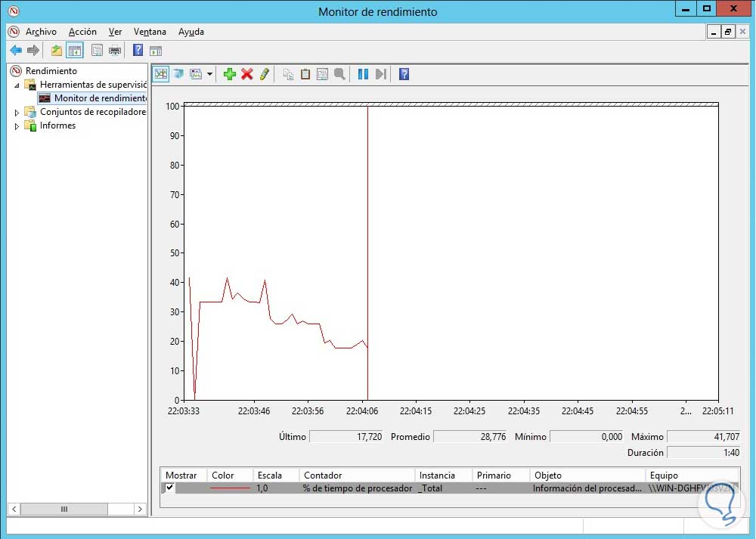Sort by the Instancia column header
The width and height of the screenshot is (756, 539).
[444, 475]
